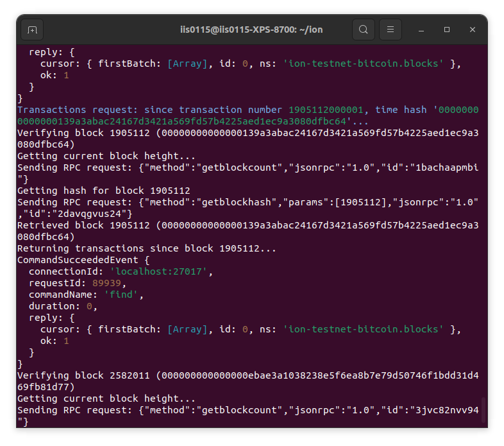Click the commandName value 'find'

[x=121, y=295]
